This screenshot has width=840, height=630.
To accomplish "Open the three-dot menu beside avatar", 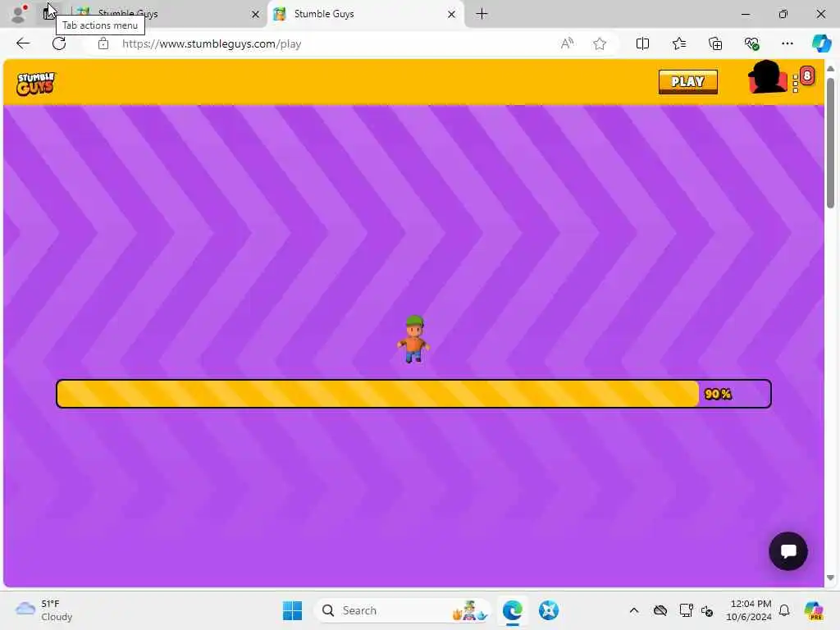I will [795, 84].
